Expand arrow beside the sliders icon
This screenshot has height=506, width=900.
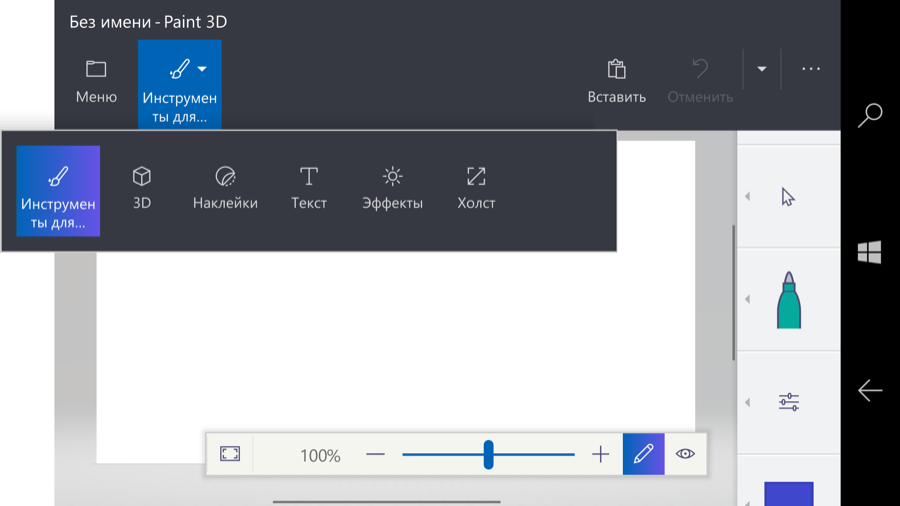747,402
